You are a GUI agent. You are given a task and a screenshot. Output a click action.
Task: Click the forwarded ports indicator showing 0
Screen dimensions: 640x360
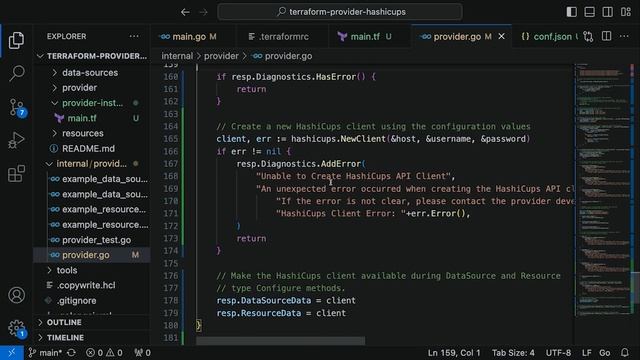click(x=142, y=353)
